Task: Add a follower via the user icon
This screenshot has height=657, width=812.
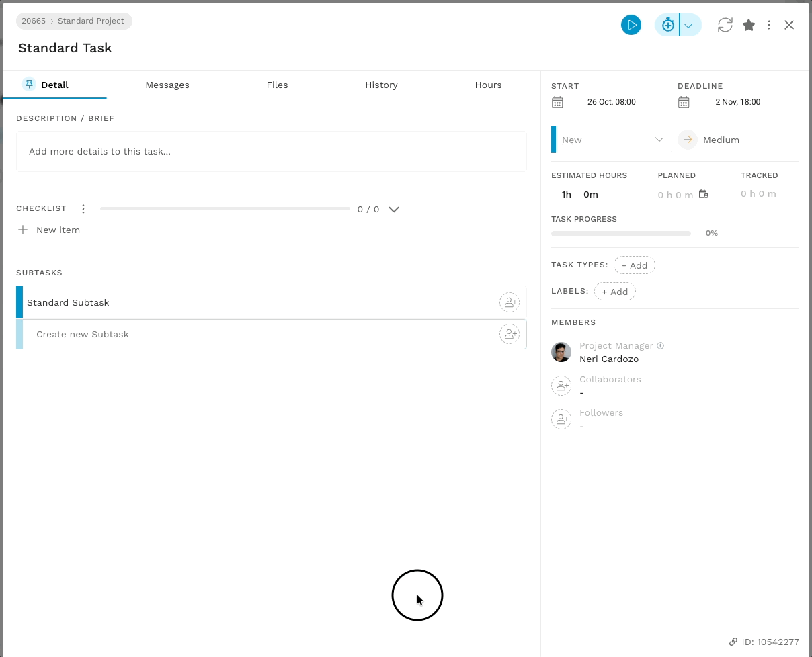Action: [x=561, y=419]
